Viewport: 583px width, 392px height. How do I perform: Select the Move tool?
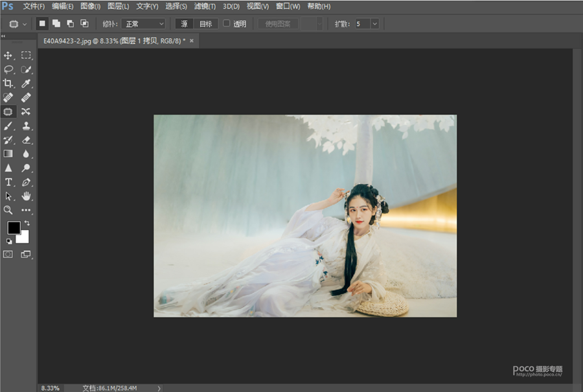[x=8, y=56]
